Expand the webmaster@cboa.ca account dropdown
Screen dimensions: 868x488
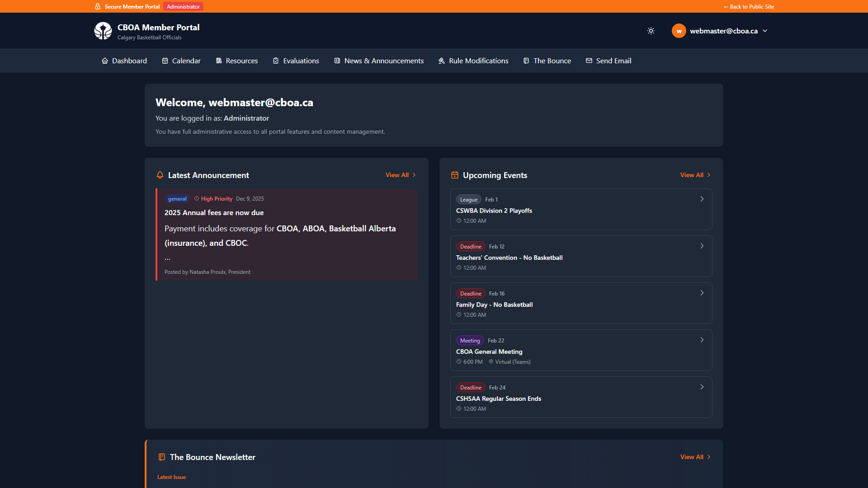(x=765, y=31)
